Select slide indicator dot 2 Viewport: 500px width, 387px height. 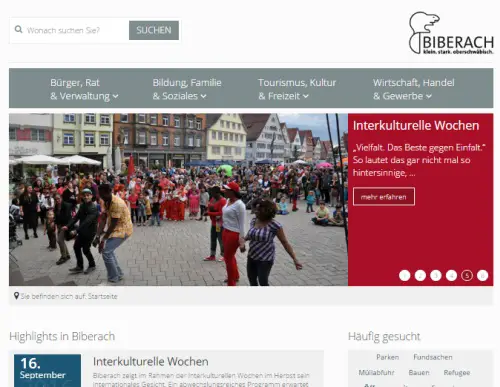point(420,275)
